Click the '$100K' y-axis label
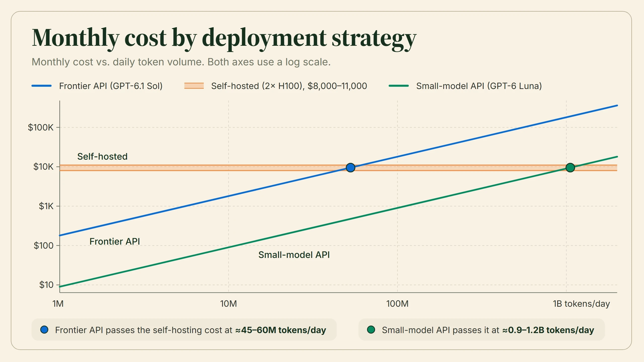This screenshot has width=644, height=362. tap(41, 127)
